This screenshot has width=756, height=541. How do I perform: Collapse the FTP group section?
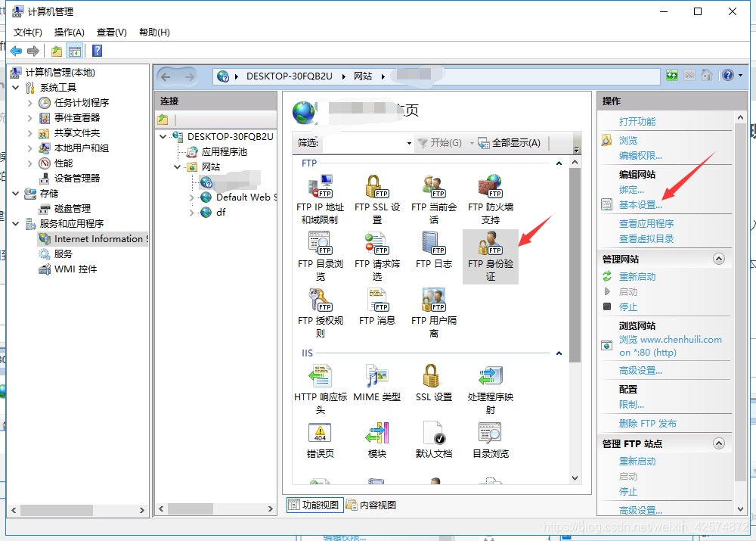pyautogui.click(x=559, y=163)
